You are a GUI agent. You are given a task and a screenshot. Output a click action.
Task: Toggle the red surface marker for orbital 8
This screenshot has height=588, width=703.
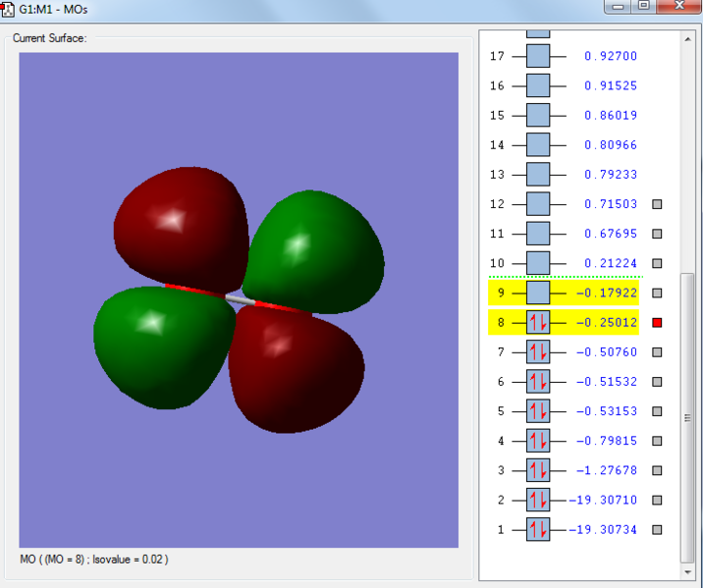(x=657, y=323)
